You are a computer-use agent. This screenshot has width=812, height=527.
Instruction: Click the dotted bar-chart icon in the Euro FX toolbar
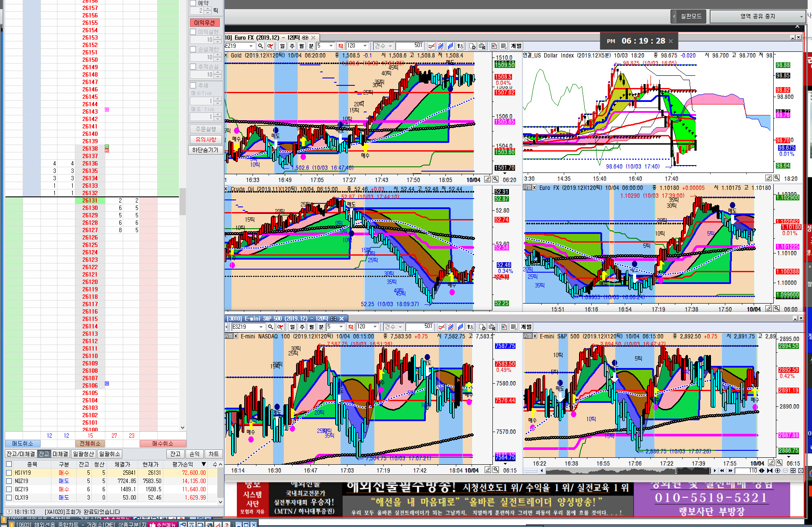441,46
